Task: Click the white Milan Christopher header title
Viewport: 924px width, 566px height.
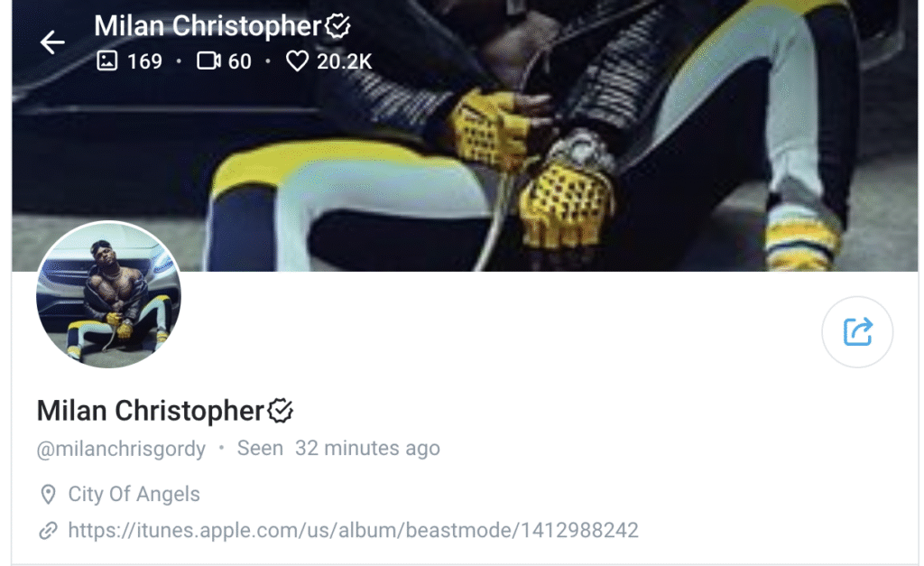Action: [x=208, y=26]
